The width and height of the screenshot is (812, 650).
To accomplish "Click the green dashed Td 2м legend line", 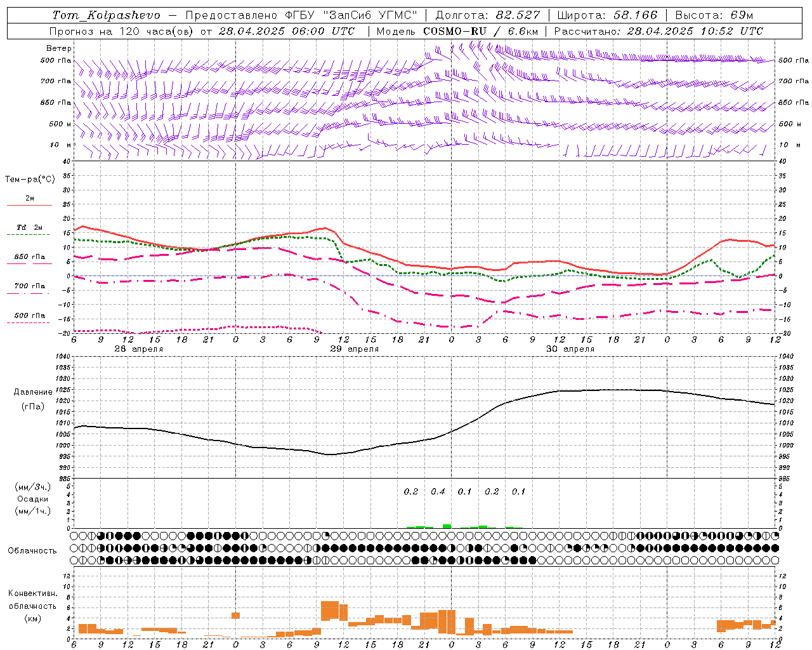I will tap(28, 235).
